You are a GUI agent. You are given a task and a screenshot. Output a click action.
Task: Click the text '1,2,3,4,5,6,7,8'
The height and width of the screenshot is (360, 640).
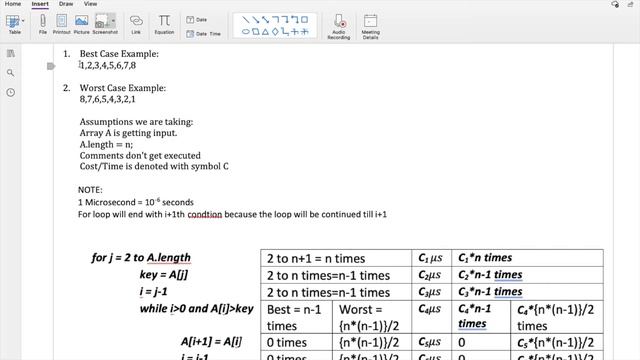click(x=108, y=65)
